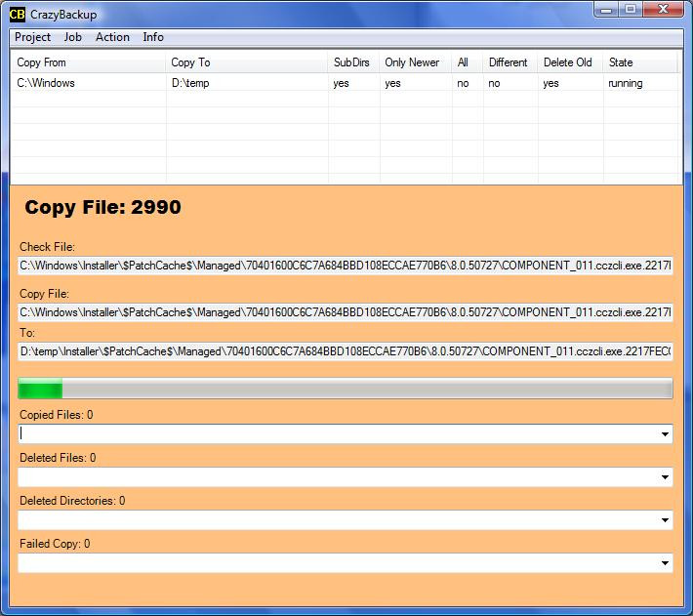
Task: Click the CrazyBackup CB title bar icon
Action: click(x=17, y=15)
